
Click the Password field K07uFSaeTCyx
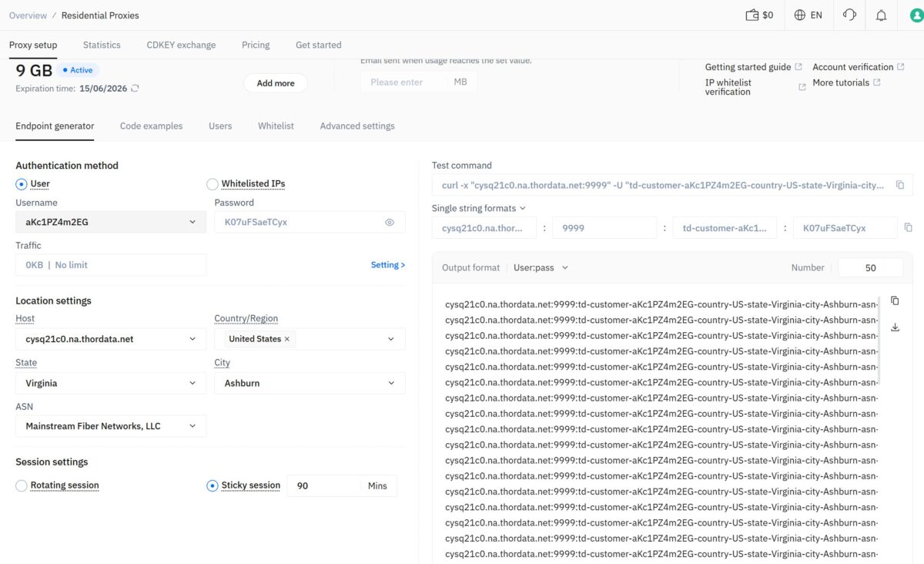pos(310,223)
